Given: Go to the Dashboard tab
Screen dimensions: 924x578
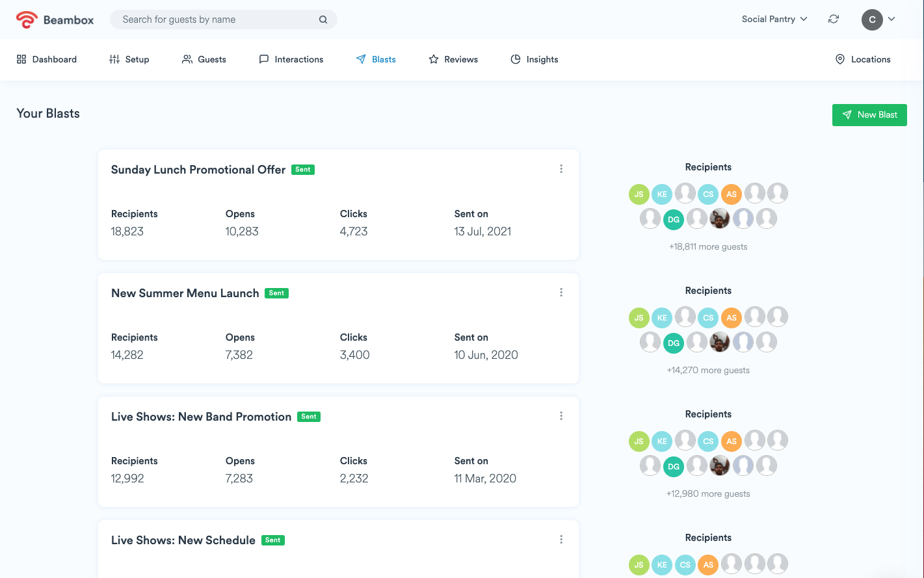Looking at the screenshot, I should pos(47,59).
